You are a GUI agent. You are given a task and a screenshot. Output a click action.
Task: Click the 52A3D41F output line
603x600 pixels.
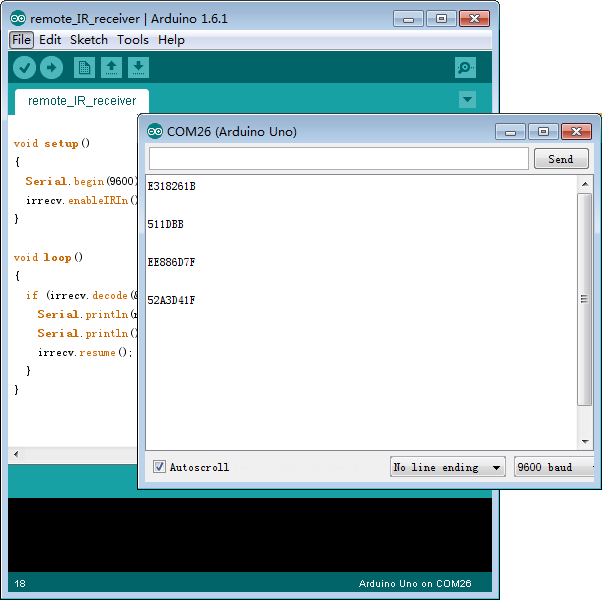click(x=172, y=300)
